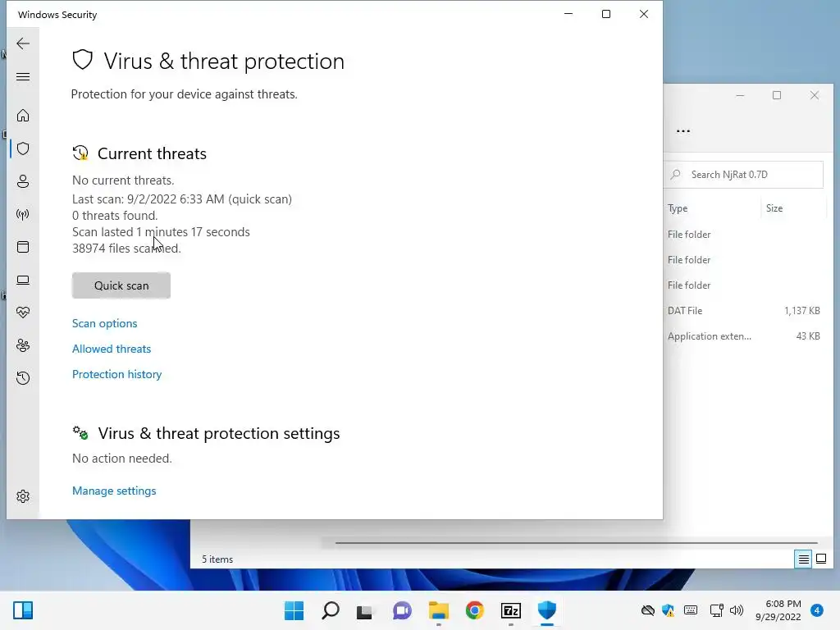
Task: Click the Windows Security tray warning icon
Action: 668,610
